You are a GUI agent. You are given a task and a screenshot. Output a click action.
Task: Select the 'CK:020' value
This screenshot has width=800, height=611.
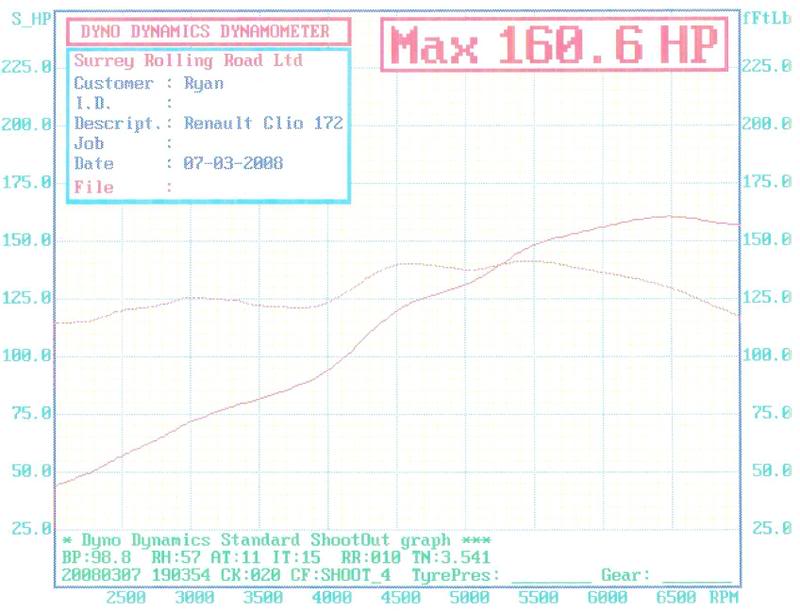(x=251, y=575)
